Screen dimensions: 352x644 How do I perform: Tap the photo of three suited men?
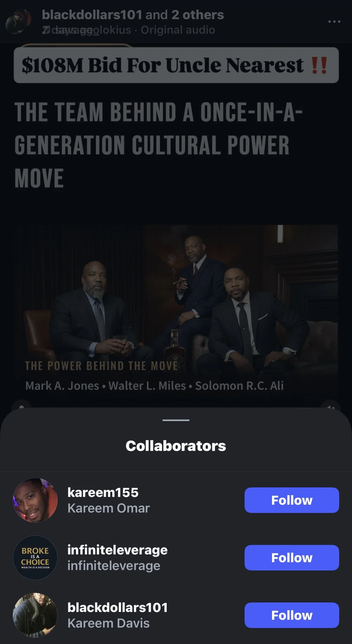coord(176,312)
